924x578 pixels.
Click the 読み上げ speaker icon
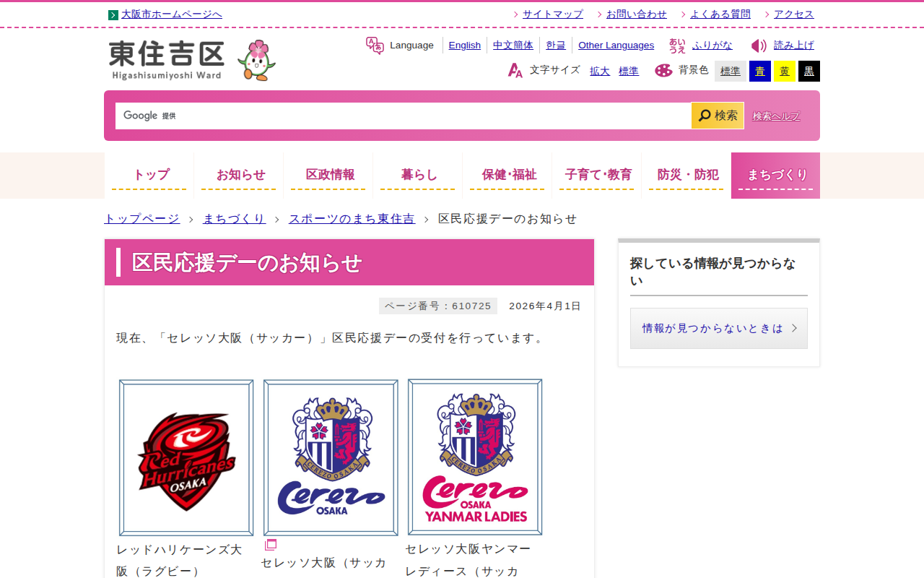(x=759, y=46)
